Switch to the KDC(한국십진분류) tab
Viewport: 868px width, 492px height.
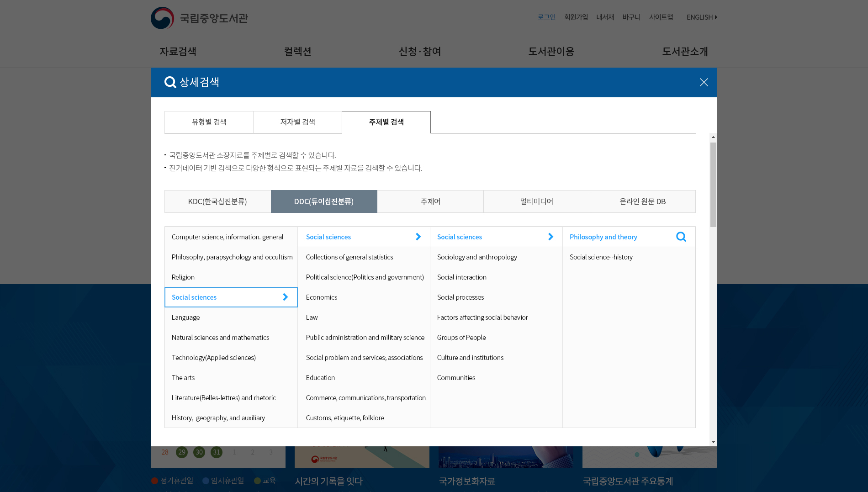[x=217, y=201]
